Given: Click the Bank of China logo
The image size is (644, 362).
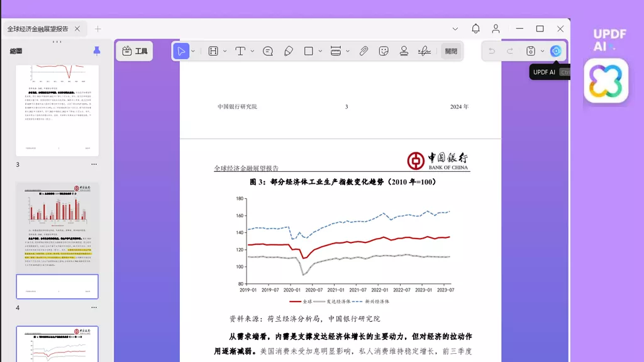Looking at the screenshot, I should pyautogui.click(x=438, y=161).
